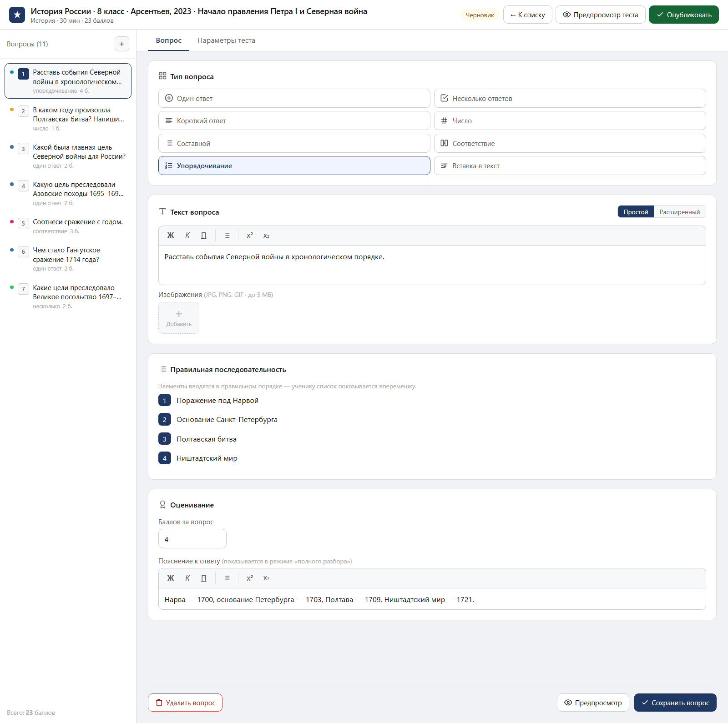This screenshot has height=723, width=728.
Task: Focus the 'Баллов за вопрос' input field
Action: pyautogui.click(x=192, y=539)
